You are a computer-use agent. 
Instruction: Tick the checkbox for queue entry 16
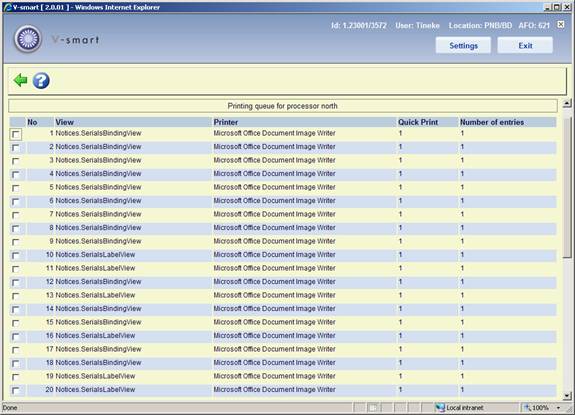(x=16, y=337)
